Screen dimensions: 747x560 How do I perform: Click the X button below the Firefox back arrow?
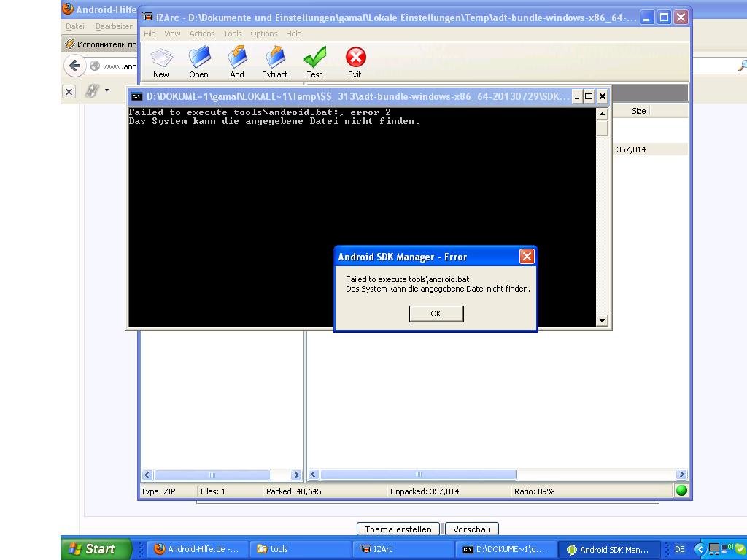pos(69,91)
